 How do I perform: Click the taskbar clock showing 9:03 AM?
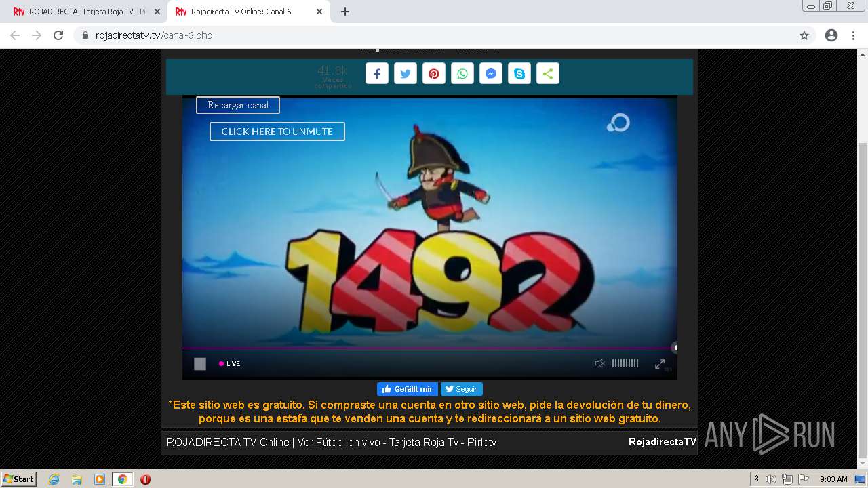[833, 479]
